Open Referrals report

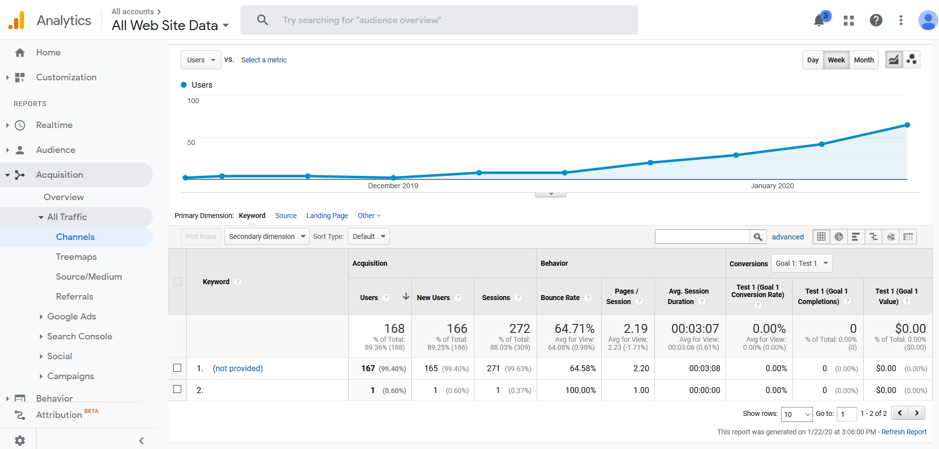(x=74, y=296)
